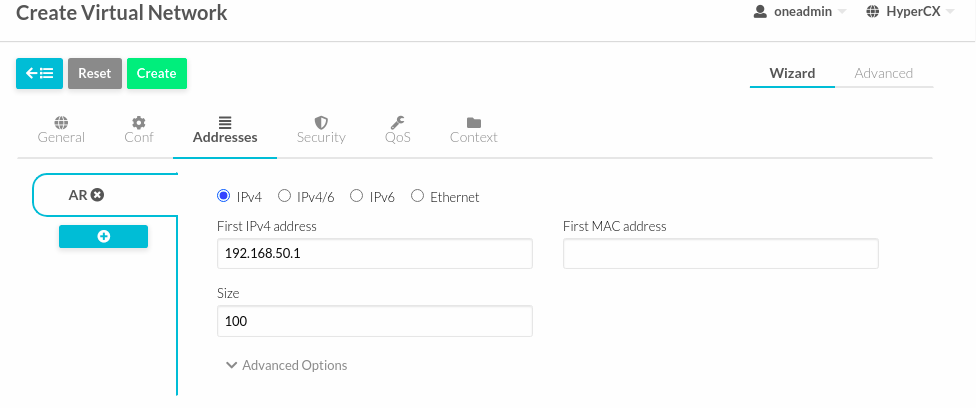The width and height of the screenshot is (976, 408).
Task: Expand Advanced Options section
Action: 287,365
